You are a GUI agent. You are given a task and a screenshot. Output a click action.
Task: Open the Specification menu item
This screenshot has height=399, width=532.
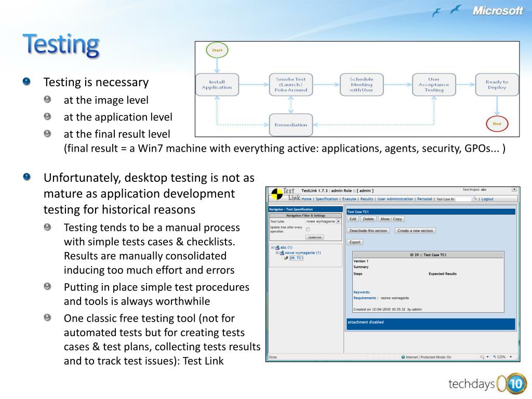point(327,199)
